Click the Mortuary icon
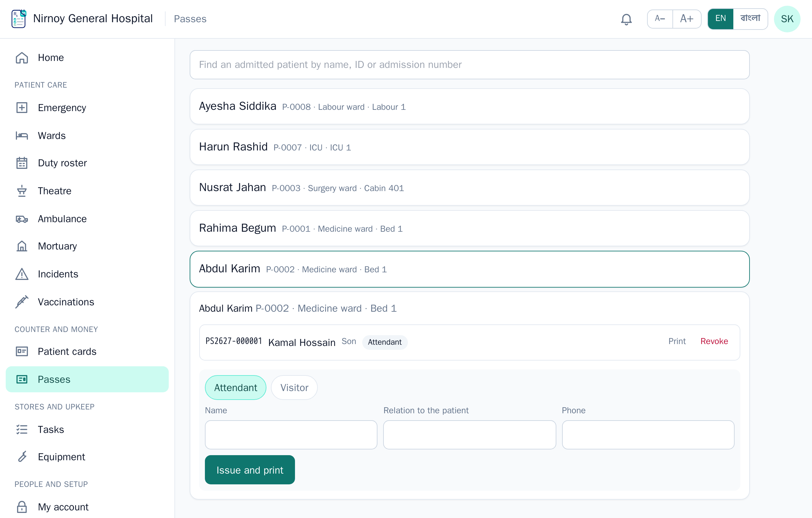Viewport: 812px width, 518px height. tap(22, 246)
